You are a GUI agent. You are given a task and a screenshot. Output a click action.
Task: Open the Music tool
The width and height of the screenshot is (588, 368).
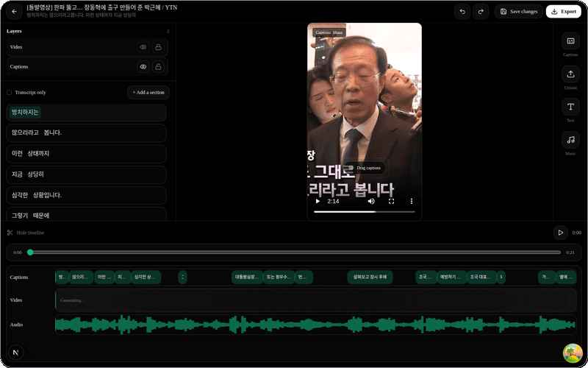(x=570, y=140)
